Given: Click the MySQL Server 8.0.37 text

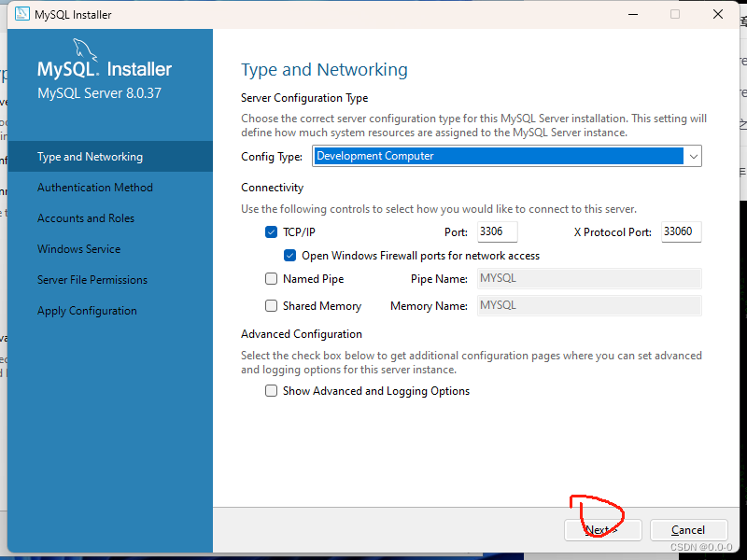Looking at the screenshot, I should (x=100, y=93).
